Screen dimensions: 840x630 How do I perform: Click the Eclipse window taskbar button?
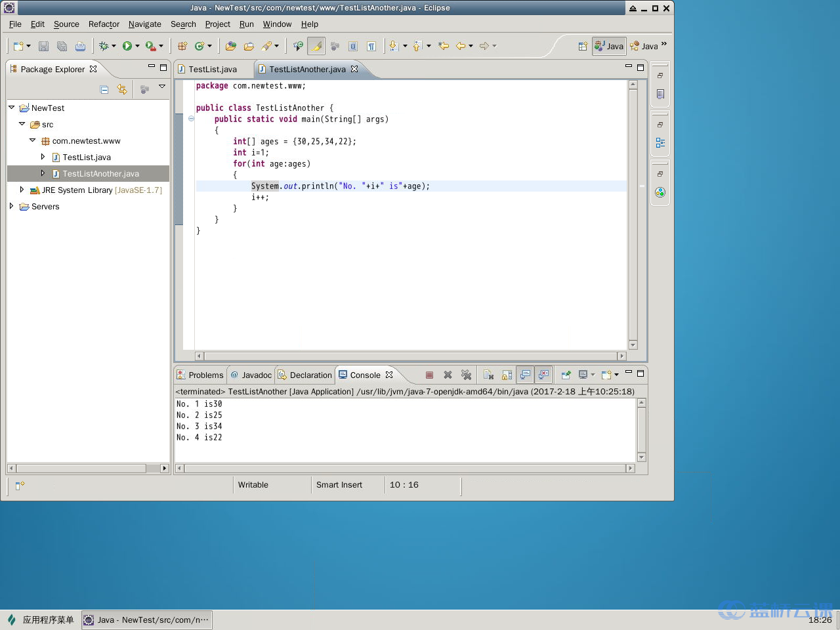(x=147, y=619)
